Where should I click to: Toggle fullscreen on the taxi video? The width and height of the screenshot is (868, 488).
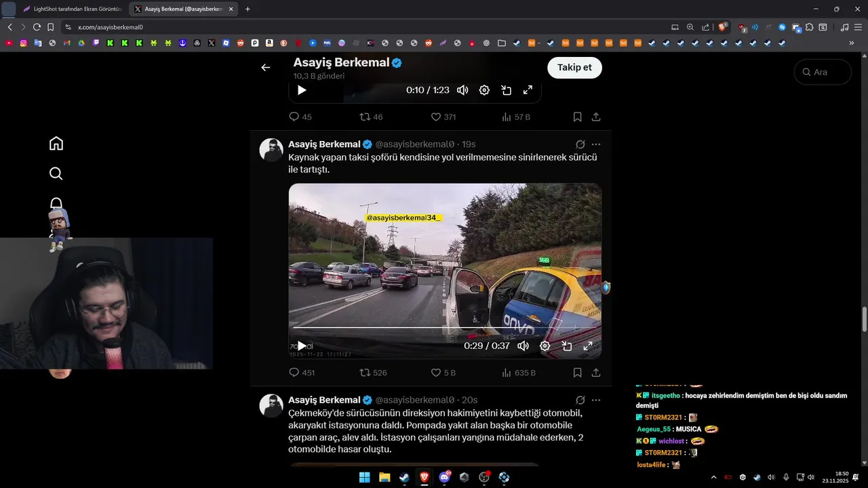(588, 346)
